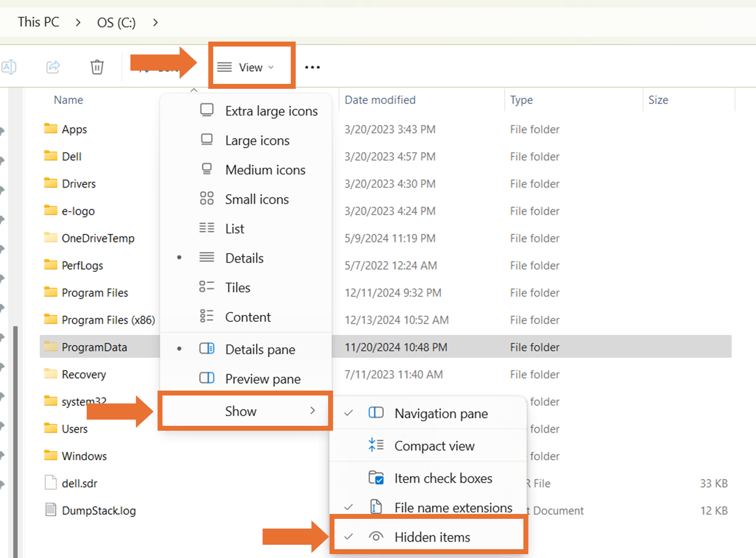This screenshot has height=558, width=756.
Task: Click chevron after OS (C:) breadcrumb
Action: [155, 23]
